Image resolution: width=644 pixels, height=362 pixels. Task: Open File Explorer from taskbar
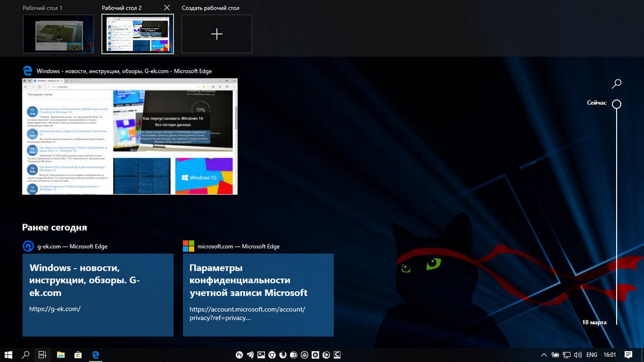point(61,354)
